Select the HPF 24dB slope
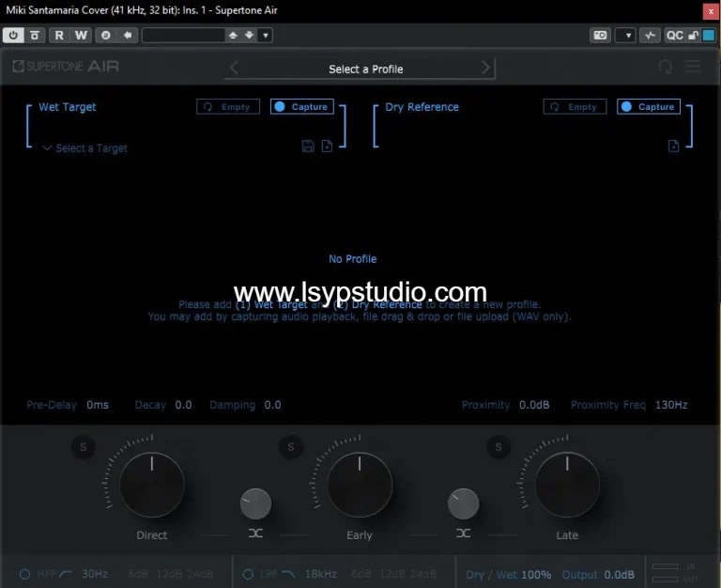 (x=200, y=574)
